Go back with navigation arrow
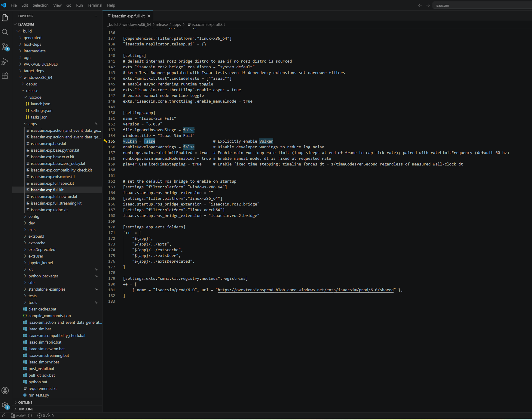The width and height of the screenshot is (532, 420). click(x=420, y=5)
